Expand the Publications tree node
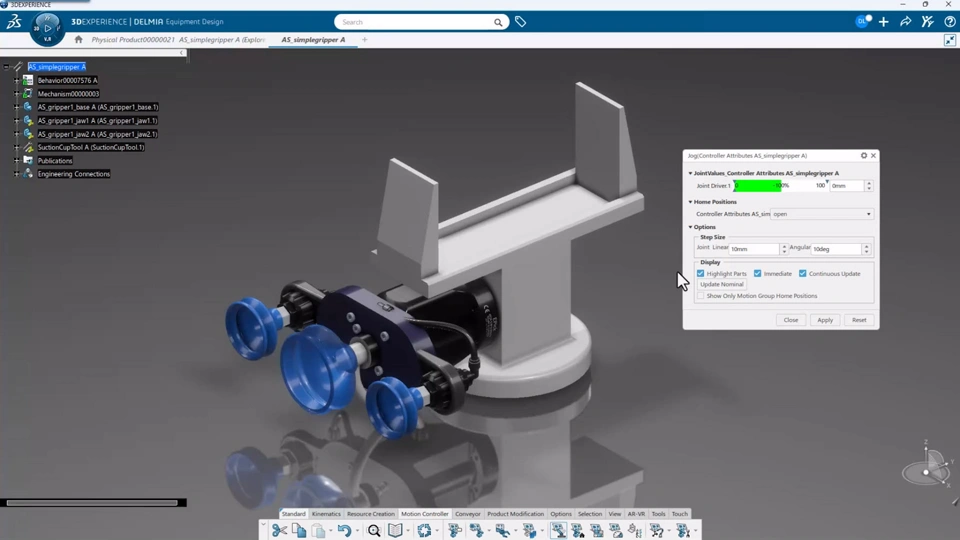960x540 pixels. pyautogui.click(x=17, y=160)
